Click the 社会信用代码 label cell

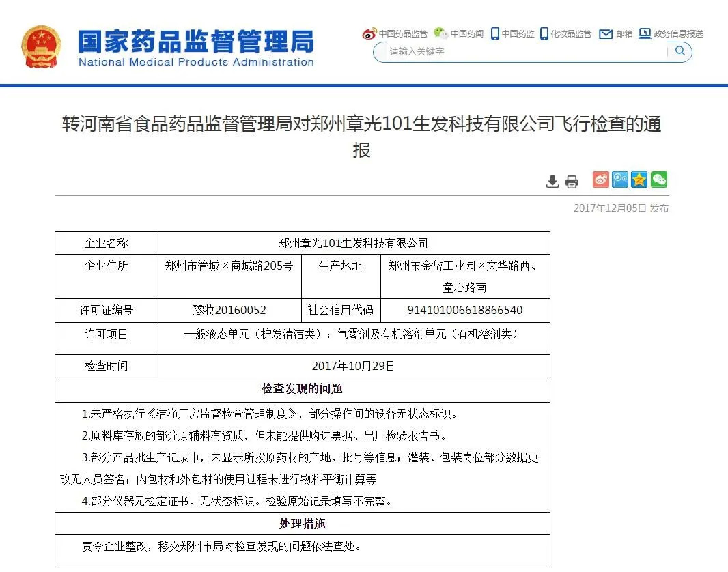click(x=341, y=311)
